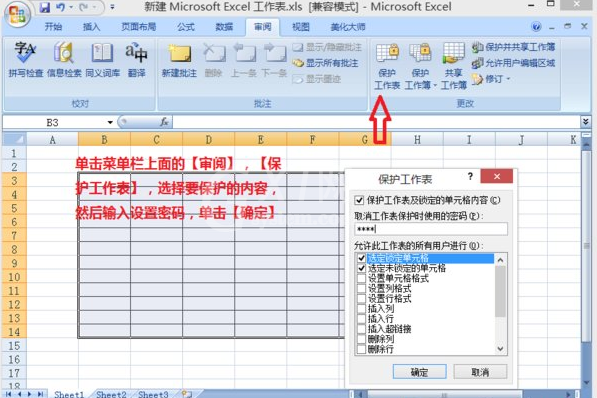Viewport: 597px width, 398px height.
Task: Go to last sheet navigation arrow
Action: click(x=40, y=394)
